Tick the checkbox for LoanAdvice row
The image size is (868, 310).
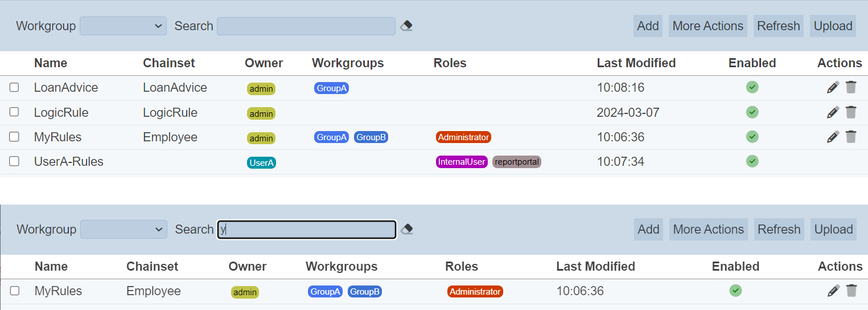click(14, 87)
